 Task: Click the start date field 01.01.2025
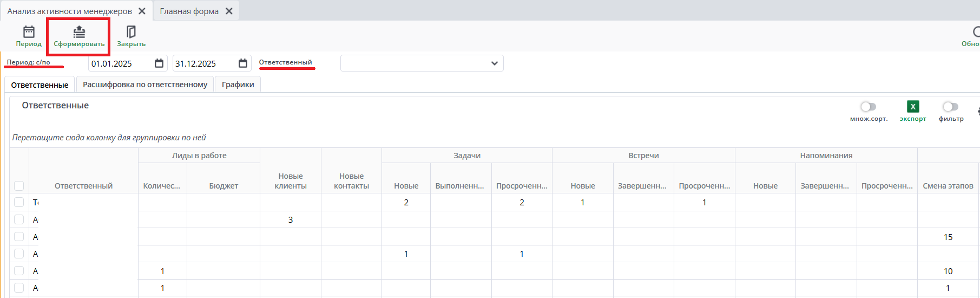[x=119, y=63]
